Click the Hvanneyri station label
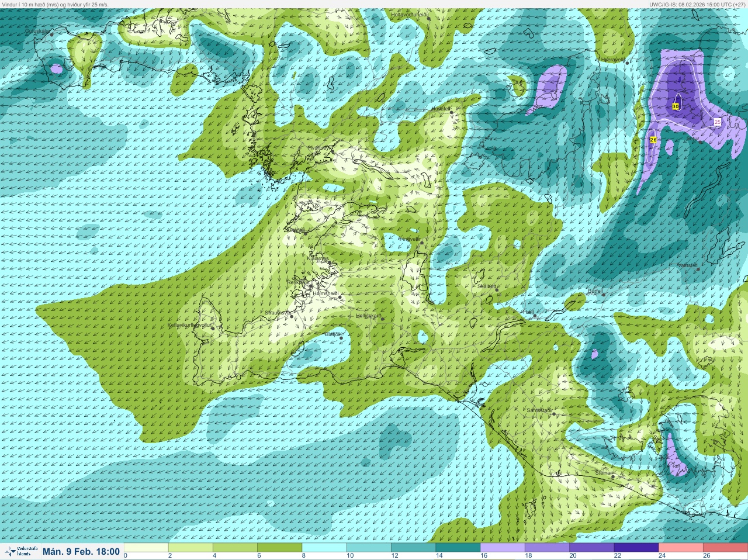Viewport: 748px width, 560px height. pos(320,148)
